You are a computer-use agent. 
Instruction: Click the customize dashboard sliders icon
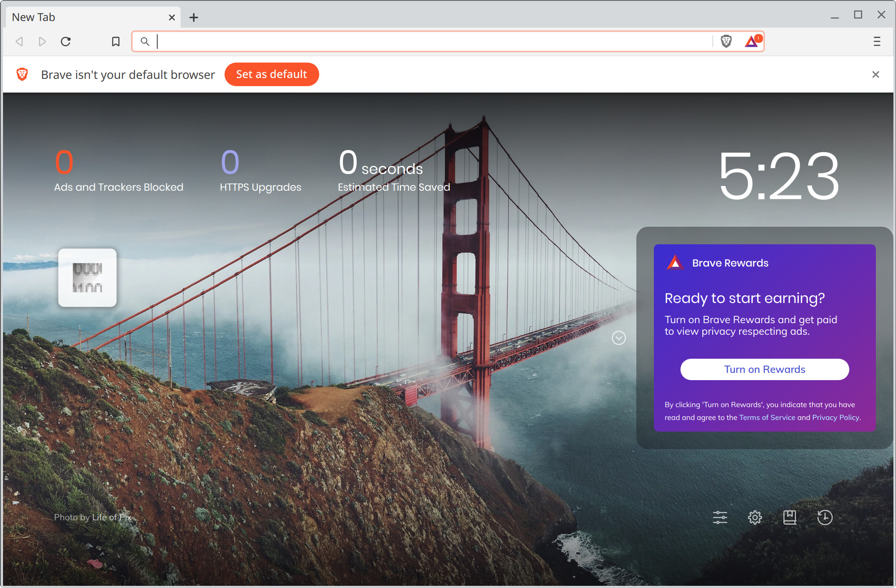[x=720, y=518]
